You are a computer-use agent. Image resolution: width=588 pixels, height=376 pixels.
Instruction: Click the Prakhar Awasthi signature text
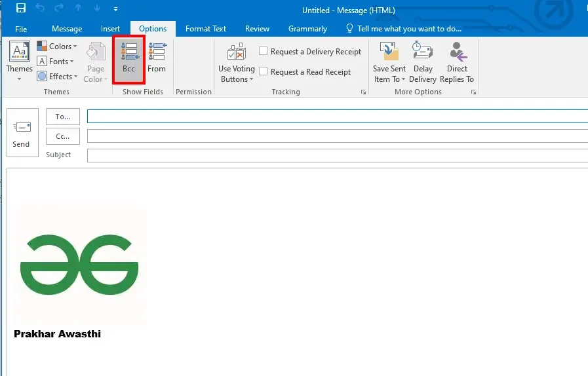[x=58, y=333]
